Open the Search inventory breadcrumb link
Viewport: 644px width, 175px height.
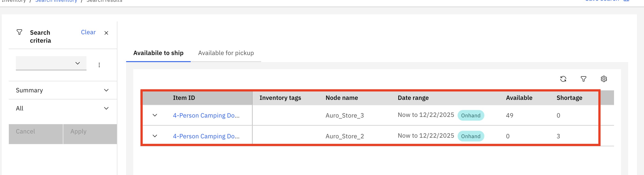[56, 1]
